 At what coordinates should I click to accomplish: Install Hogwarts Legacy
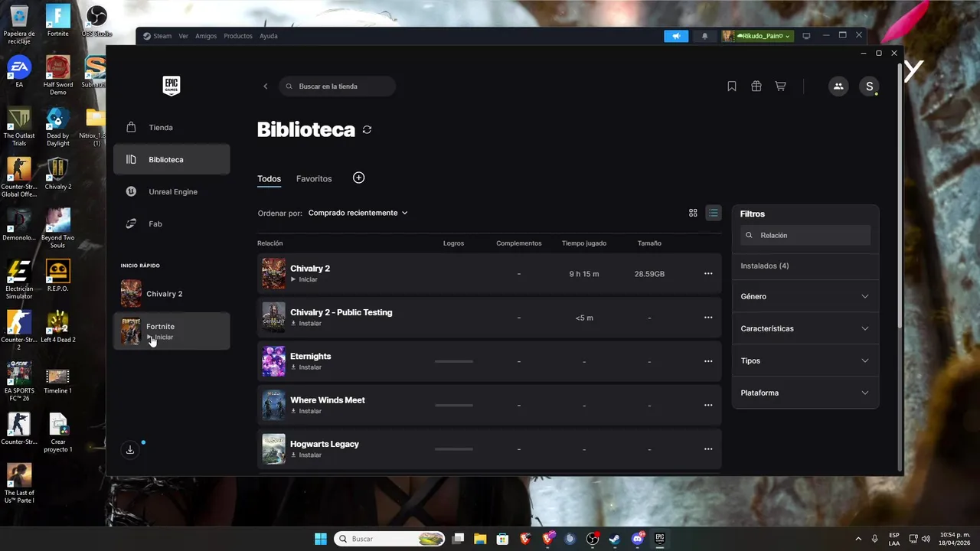click(x=306, y=455)
